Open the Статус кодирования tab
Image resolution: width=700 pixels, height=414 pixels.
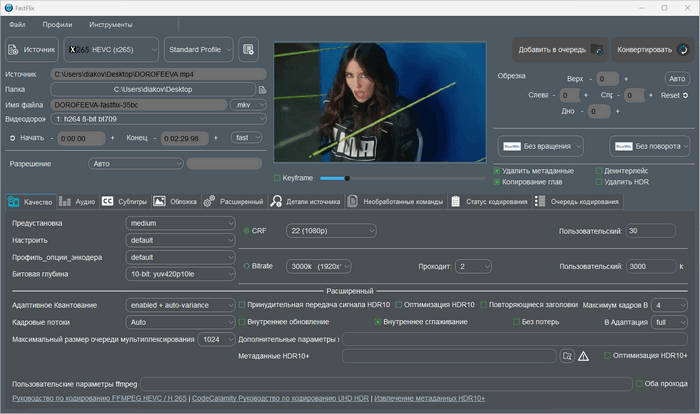click(489, 202)
